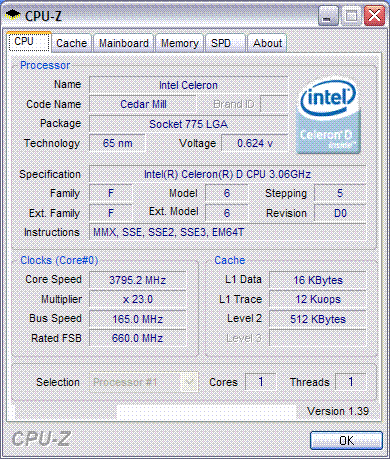The image size is (390, 459).
Task: Click the disabled maximize button
Action: [x=351, y=16]
